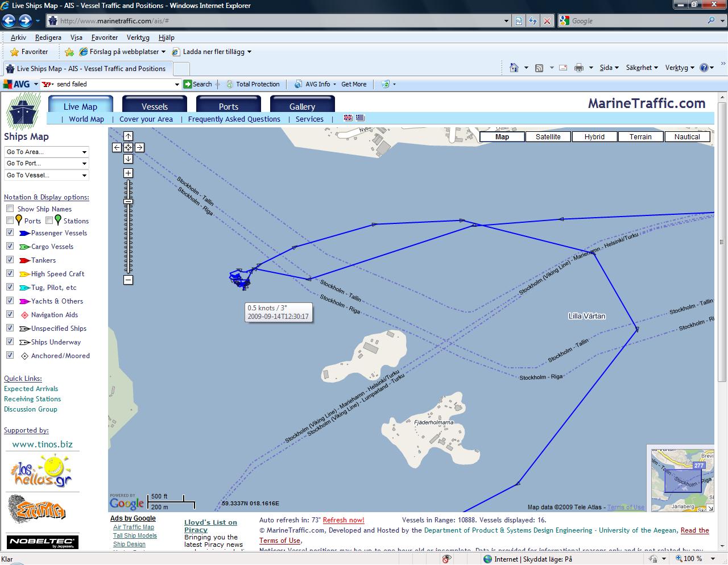Switch to the Vessels tab
Screen dimensions: 728x565
click(155, 106)
